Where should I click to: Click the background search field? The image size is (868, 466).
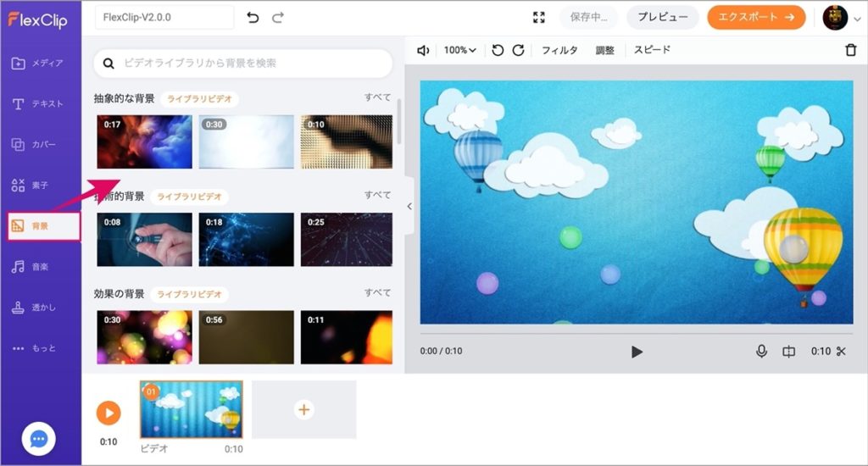(x=243, y=63)
